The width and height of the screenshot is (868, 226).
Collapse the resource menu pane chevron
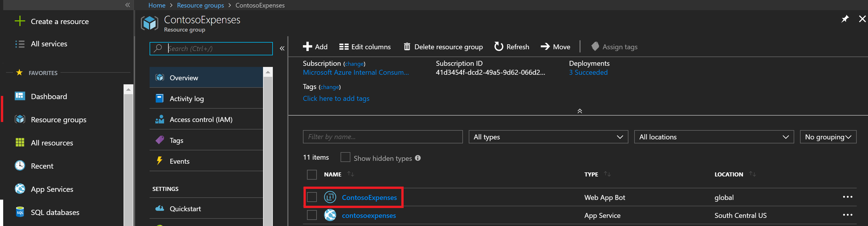click(x=282, y=49)
